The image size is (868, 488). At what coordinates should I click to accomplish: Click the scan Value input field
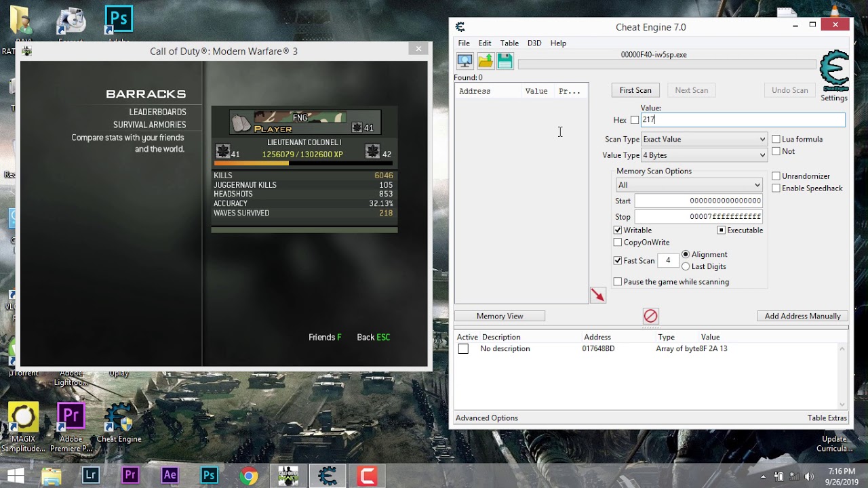coord(743,119)
